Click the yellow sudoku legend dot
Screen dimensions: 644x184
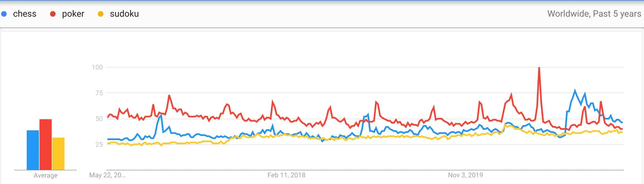(101, 14)
